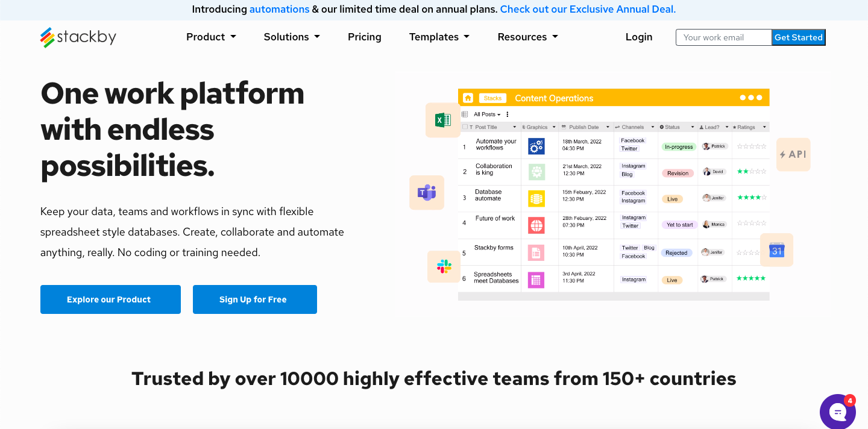Click Sign Up for Free button
868x429 pixels.
point(255,299)
